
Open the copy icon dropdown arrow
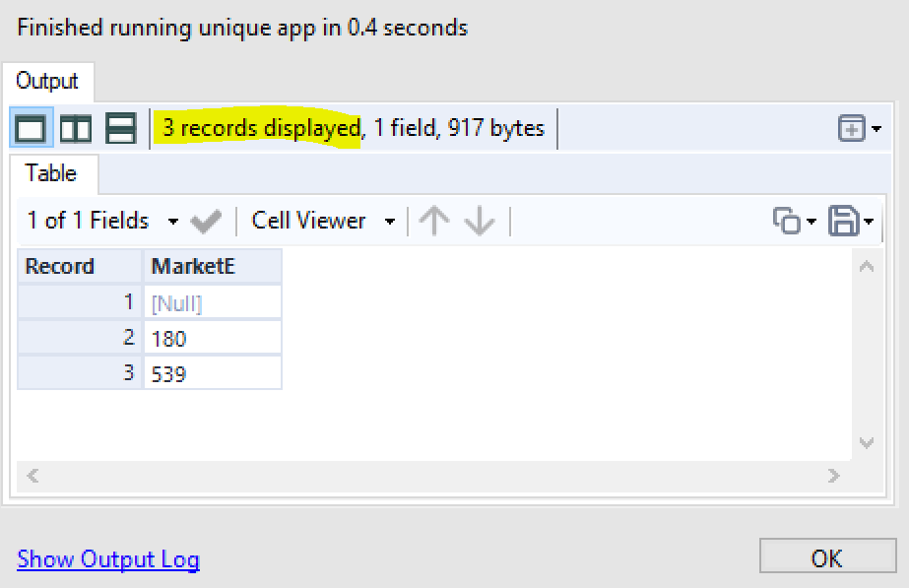pyautogui.click(x=812, y=222)
